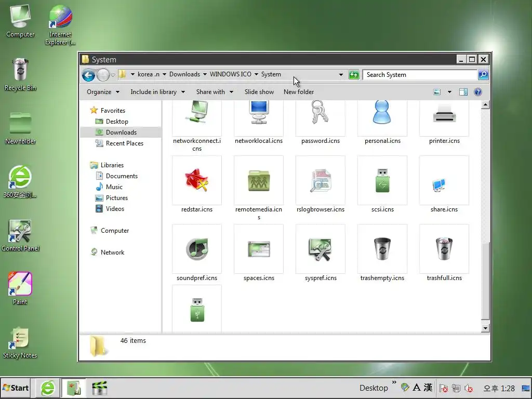Select Downloads in navigation pane
Viewport: 532px width, 399px height.
pos(121,132)
